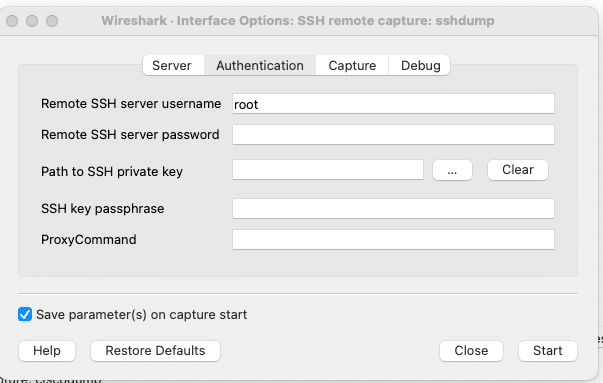Open the Help button
Screen dimensions: 603x383
tap(47, 351)
